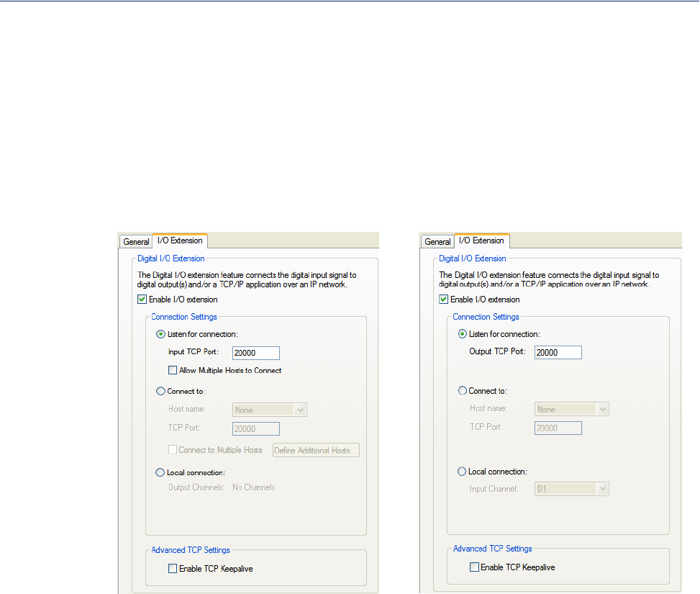Check Allow Multiple Hosts to Connect
This screenshot has height=594, width=700.
pos(173,370)
